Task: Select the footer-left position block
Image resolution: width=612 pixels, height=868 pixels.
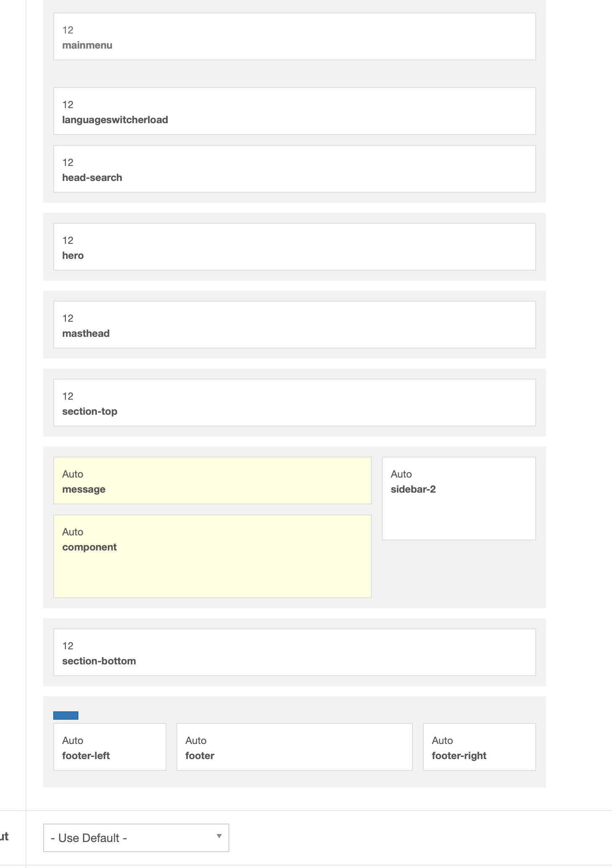Action: pos(110,747)
